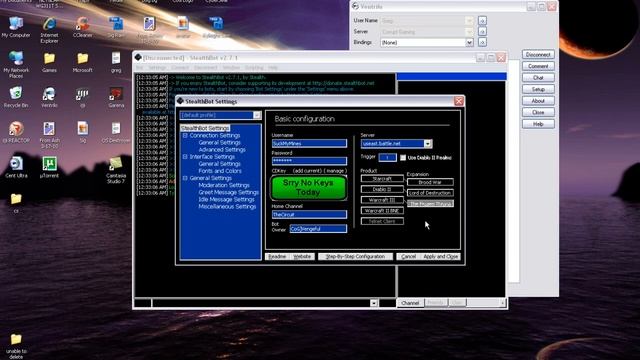Collapse the General Settings tree node
Screen dimensions: 640x360
[x=185, y=178]
